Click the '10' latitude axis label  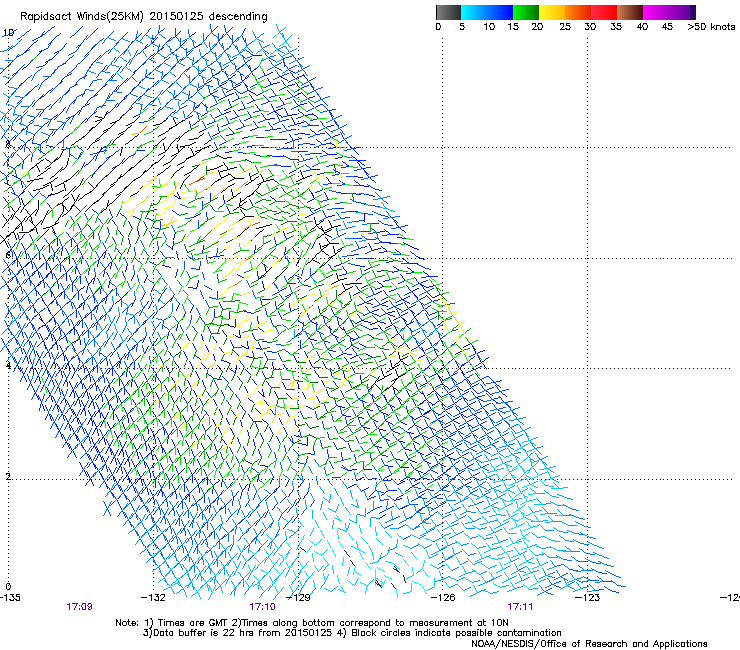[8, 33]
